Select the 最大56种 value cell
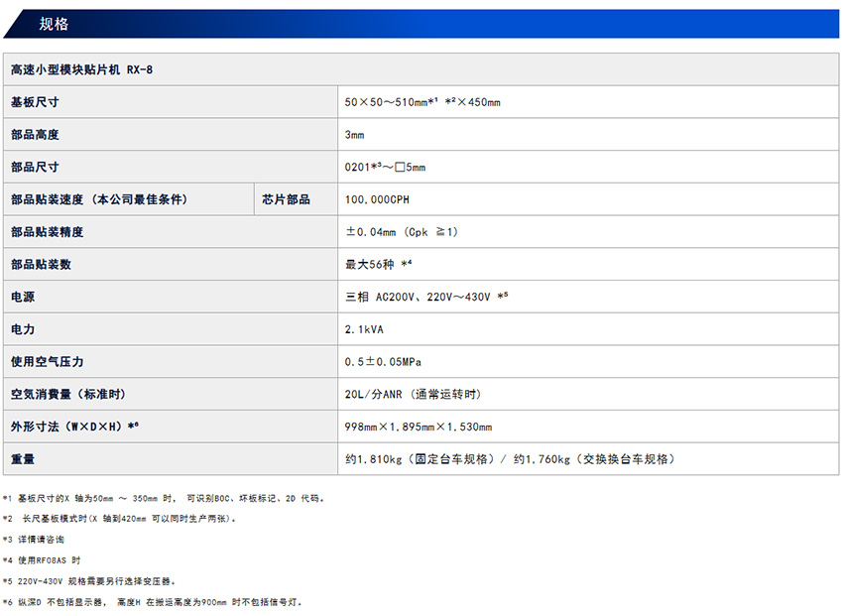 coord(378,265)
